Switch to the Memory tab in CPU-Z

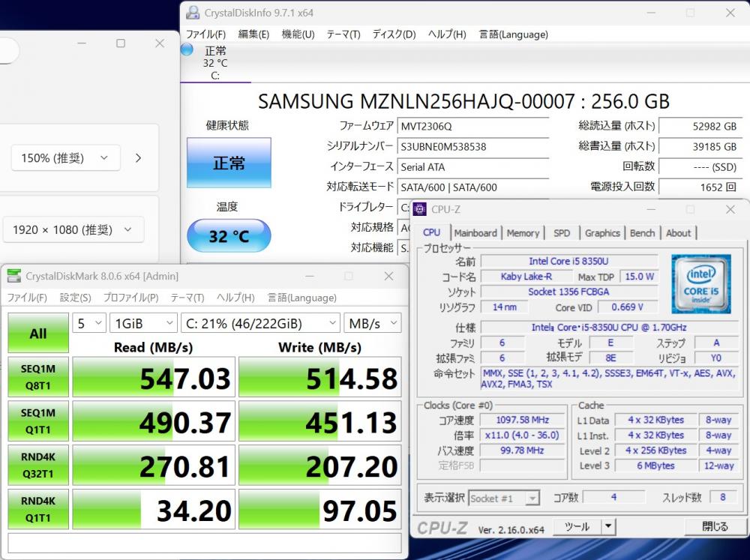coord(523,233)
